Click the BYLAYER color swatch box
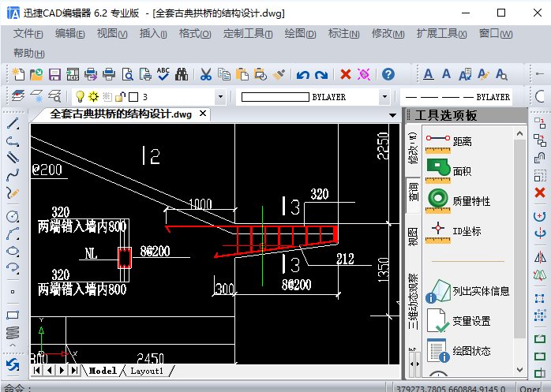This screenshot has width=551, height=392. point(275,97)
